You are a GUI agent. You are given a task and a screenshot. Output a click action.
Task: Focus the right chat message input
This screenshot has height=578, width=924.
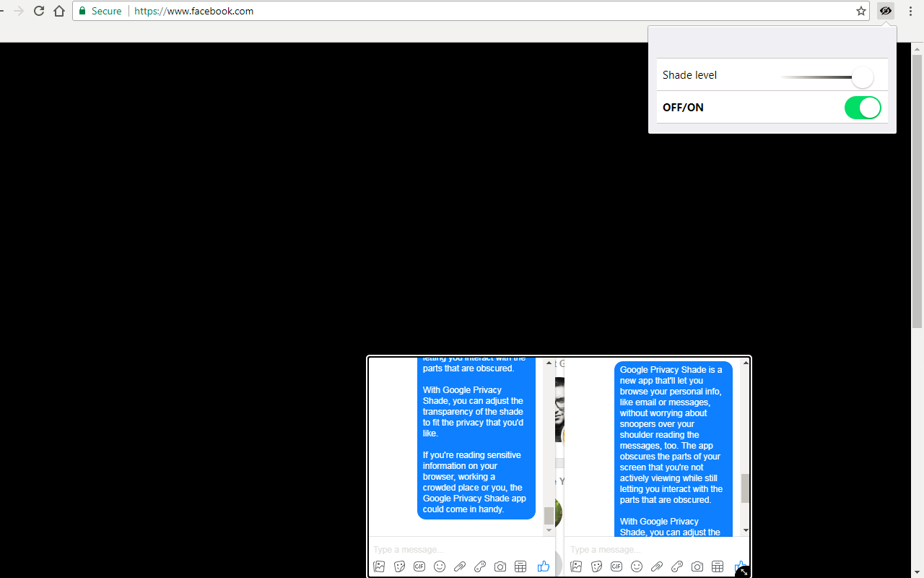point(657,550)
